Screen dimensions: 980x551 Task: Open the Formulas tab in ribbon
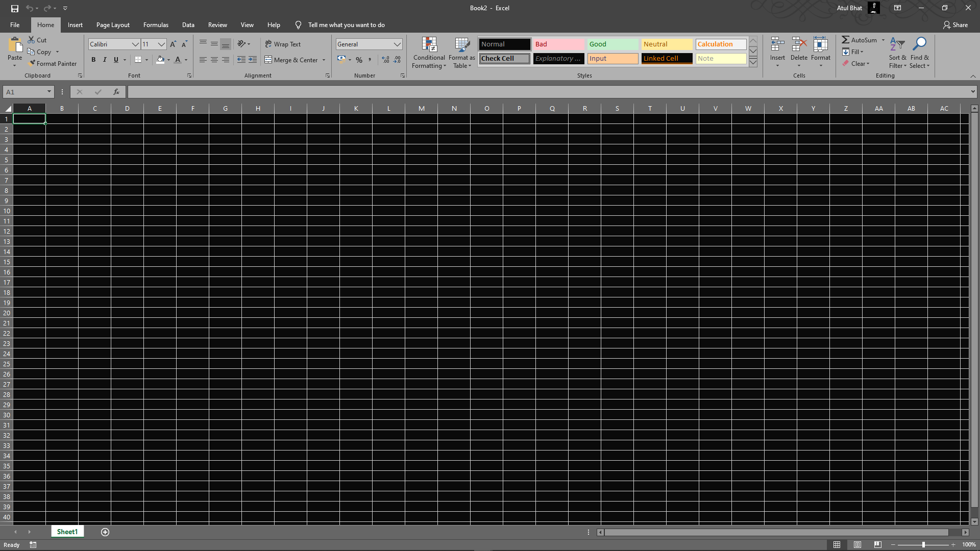pyautogui.click(x=155, y=25)
